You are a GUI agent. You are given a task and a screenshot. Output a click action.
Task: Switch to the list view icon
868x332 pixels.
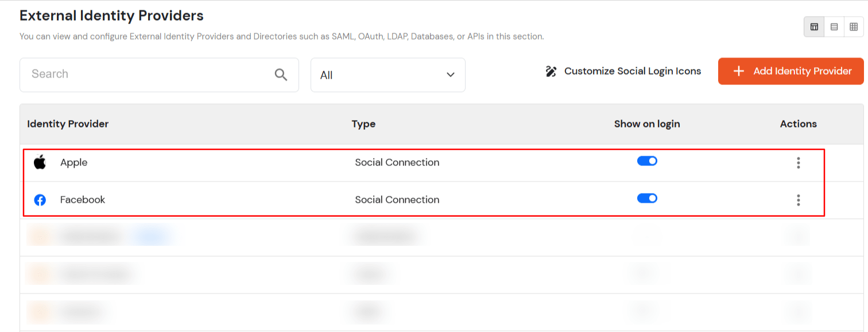[834, 26]
